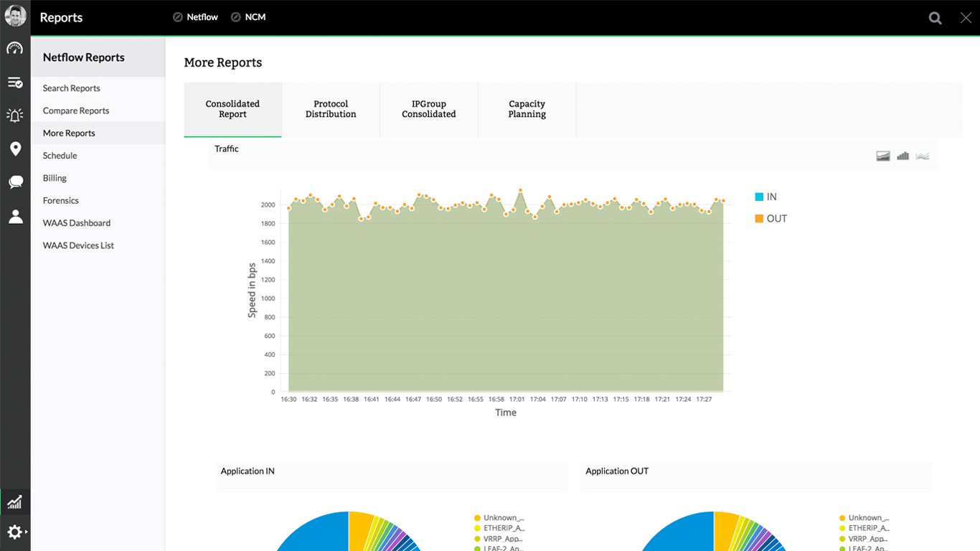Close the Reports view with X
980x551 pixels.
click(966, 18)
